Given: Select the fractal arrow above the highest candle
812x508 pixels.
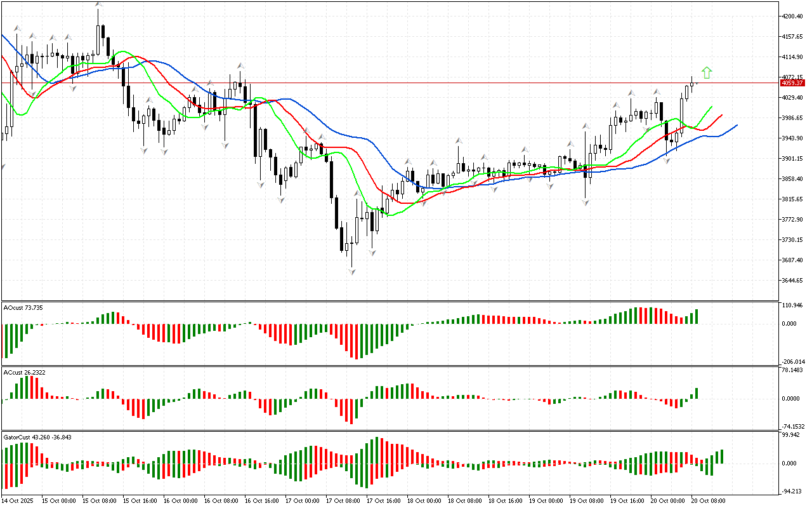Looking at the screenshot, I should (x=98, y=5).
